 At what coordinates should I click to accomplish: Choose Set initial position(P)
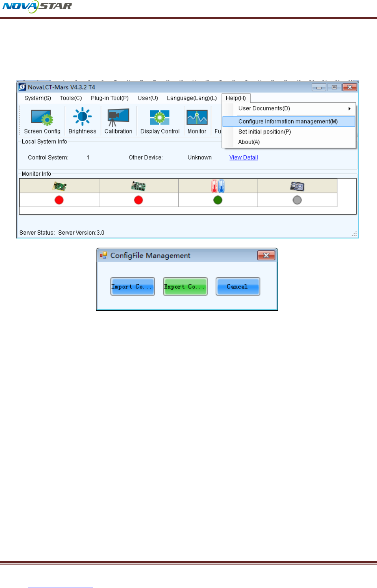click(x=289, y=132)
